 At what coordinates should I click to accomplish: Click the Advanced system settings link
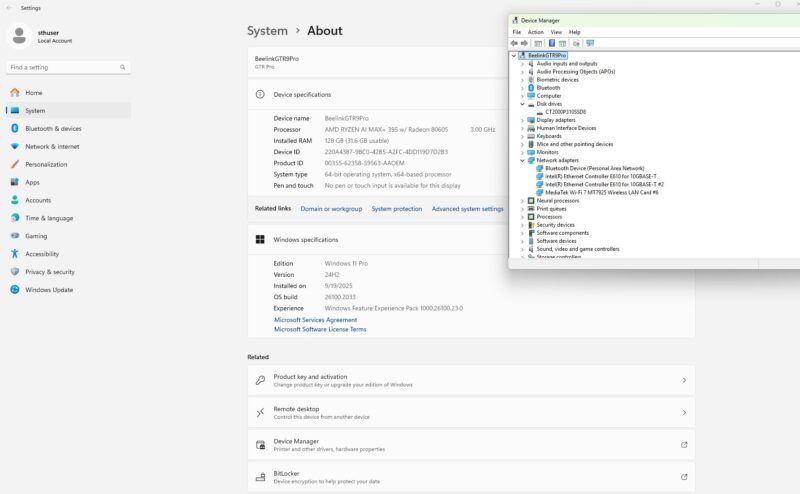coord(467,209)
